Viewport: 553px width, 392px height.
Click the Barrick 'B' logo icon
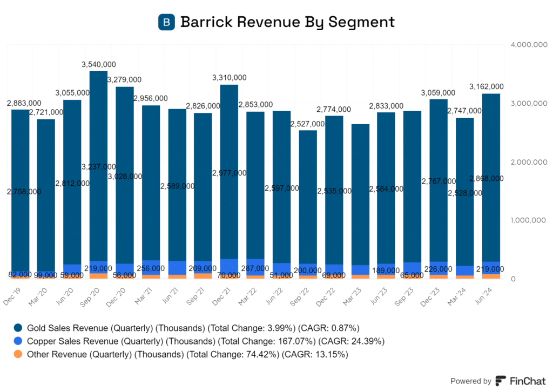pos(166,22)
